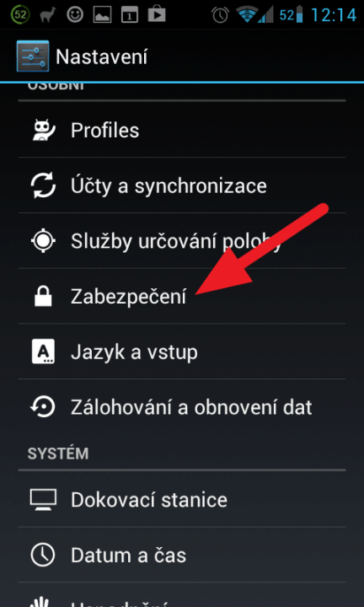Tap the backup restore icon
This screenshot has width=364, height=607.
click(43, 407)
